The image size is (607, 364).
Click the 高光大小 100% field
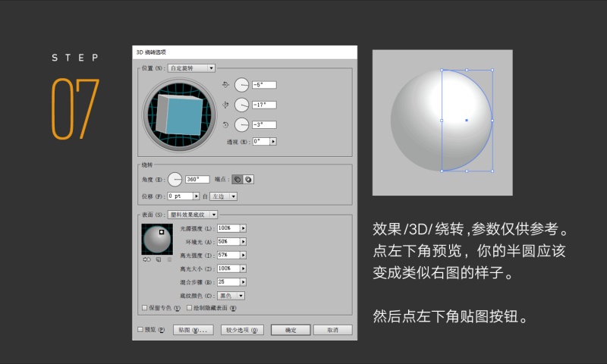(x=228, y=268)
